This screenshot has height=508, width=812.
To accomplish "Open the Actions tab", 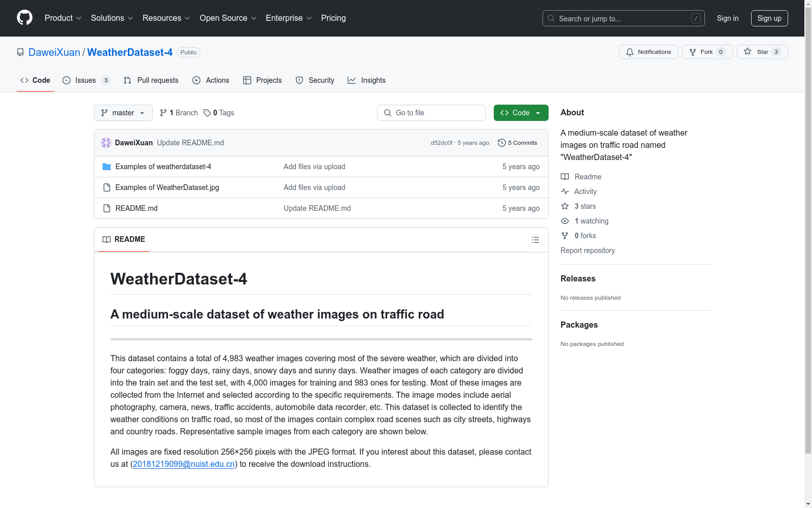I will click(x=211, y=80).
